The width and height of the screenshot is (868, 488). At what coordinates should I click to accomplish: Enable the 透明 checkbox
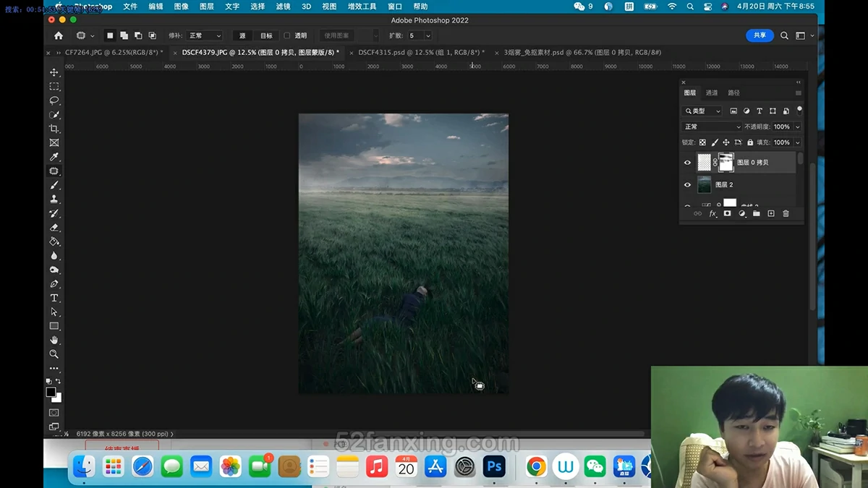[287, 35]
